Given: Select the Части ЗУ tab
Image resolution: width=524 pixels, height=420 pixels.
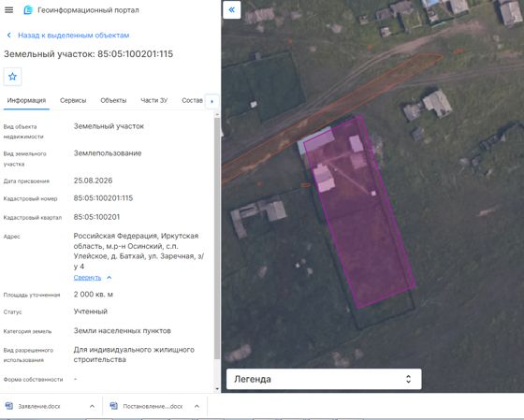Looking at the screenshot, I should click(154, 100).
